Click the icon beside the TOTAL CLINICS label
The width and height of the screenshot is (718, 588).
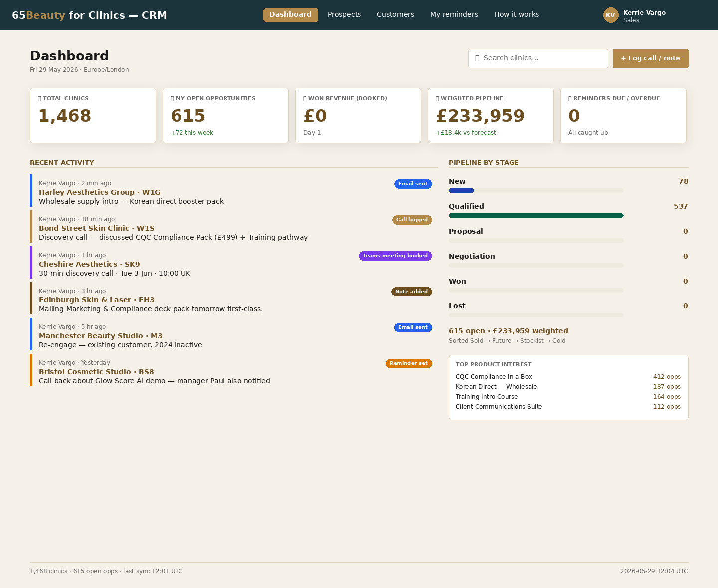coord(39,99)
